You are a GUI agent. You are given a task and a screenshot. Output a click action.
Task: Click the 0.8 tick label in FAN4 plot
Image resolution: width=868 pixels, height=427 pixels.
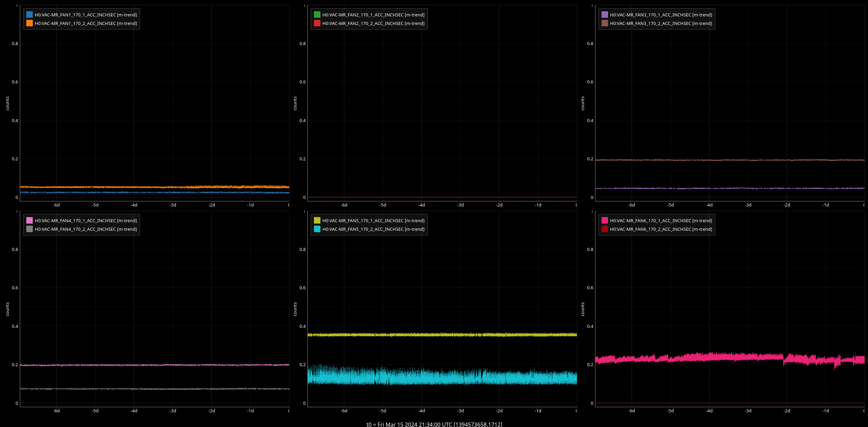pos(15,249)
